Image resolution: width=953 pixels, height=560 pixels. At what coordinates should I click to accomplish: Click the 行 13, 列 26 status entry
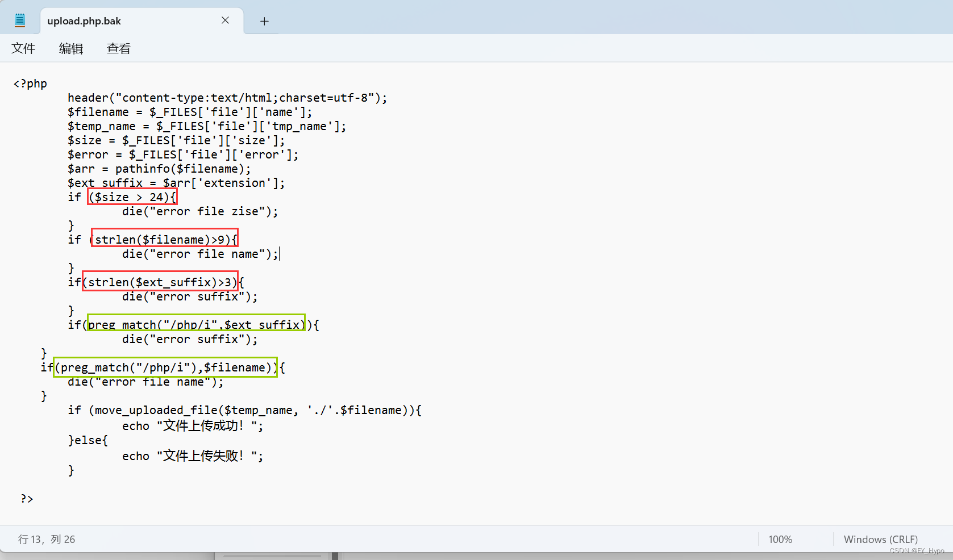click(x=47, y=539)
